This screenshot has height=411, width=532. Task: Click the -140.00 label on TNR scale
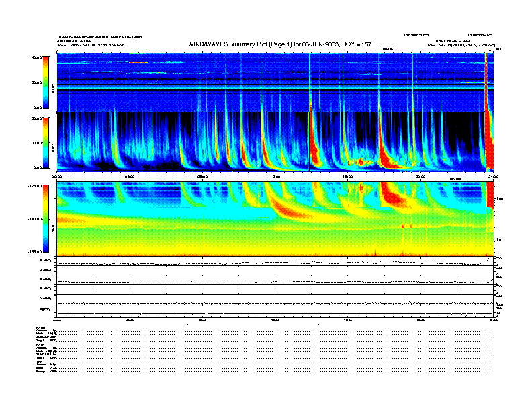(x=35, y=219)
